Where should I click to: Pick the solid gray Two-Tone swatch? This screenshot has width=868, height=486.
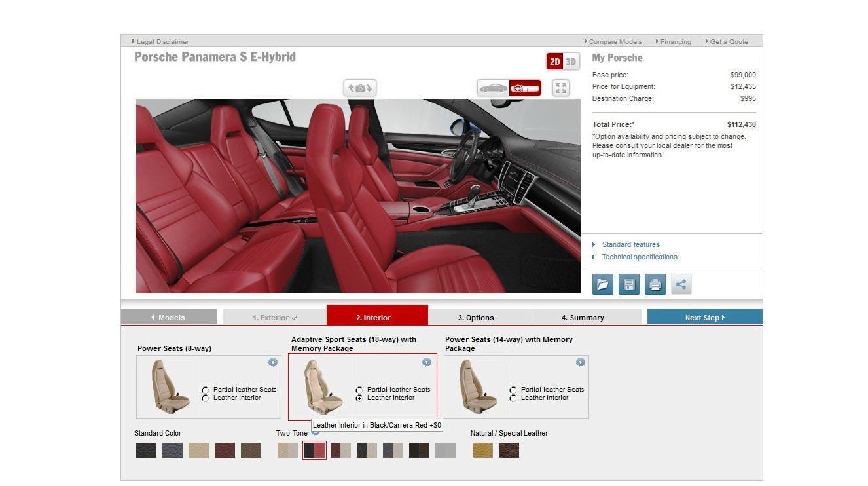(445, 450)
